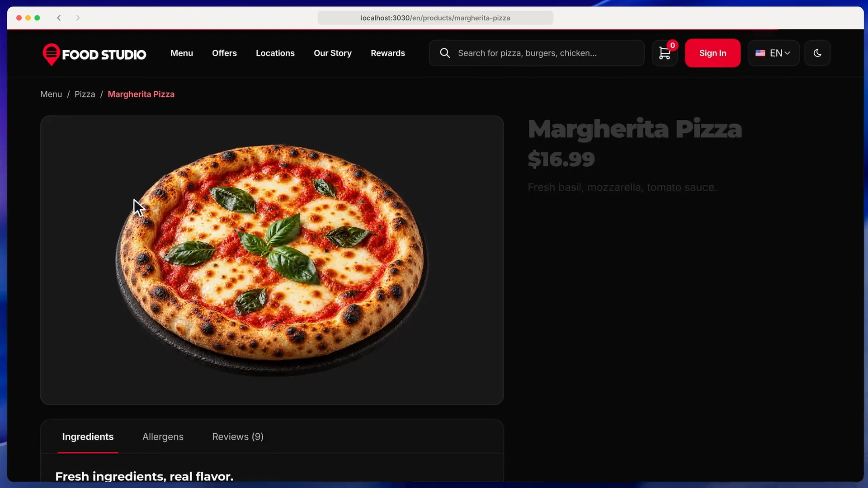This screenshot has width=868, height=488.
Task: Select the Ingredients tab
Action: 88,436
